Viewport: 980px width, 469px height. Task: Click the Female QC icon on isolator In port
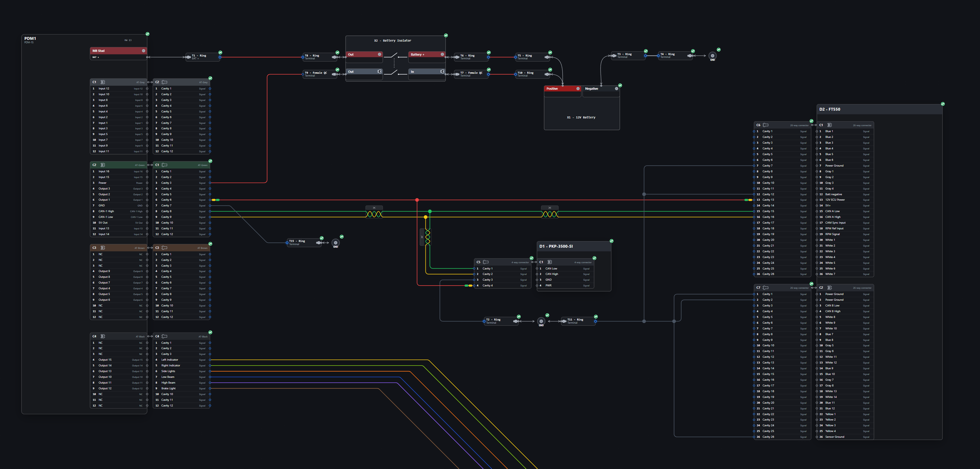(442, 71)
